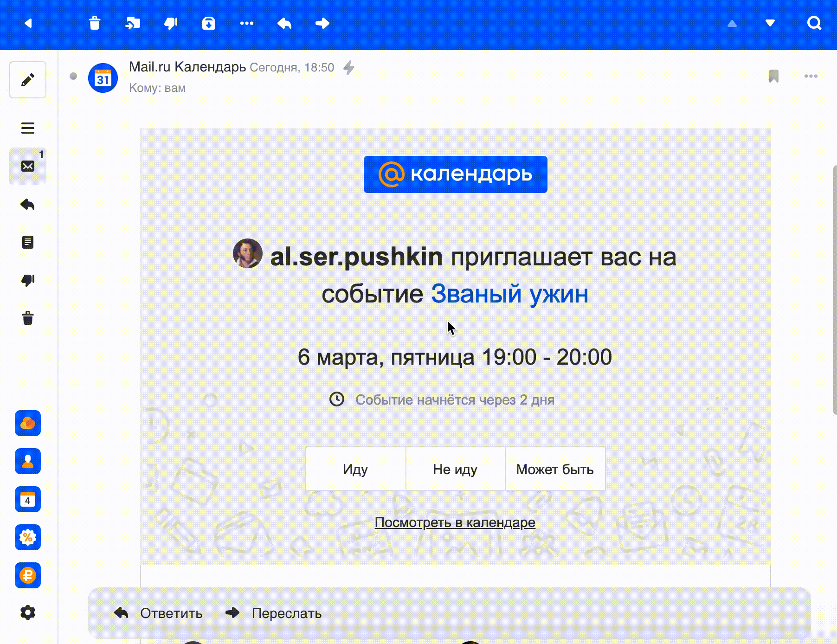Open message options ellipsis at right

click(811, 76)
